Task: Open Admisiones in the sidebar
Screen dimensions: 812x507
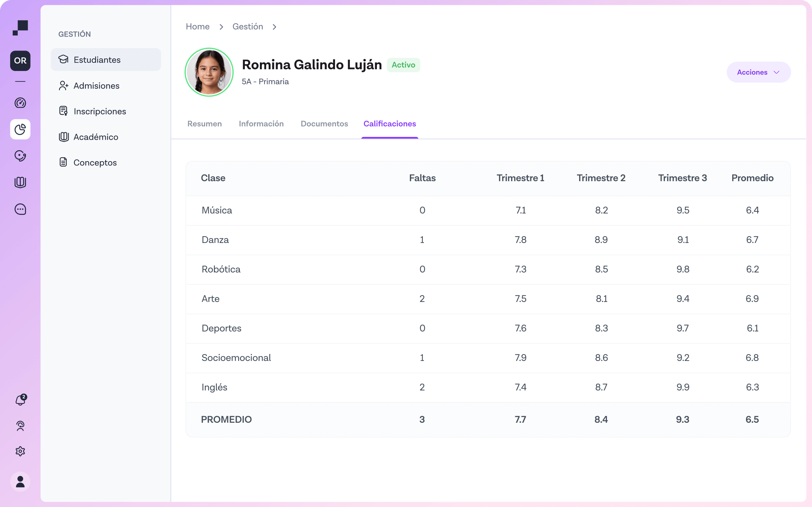Action: pyautogui.click(x=96, y=86)
